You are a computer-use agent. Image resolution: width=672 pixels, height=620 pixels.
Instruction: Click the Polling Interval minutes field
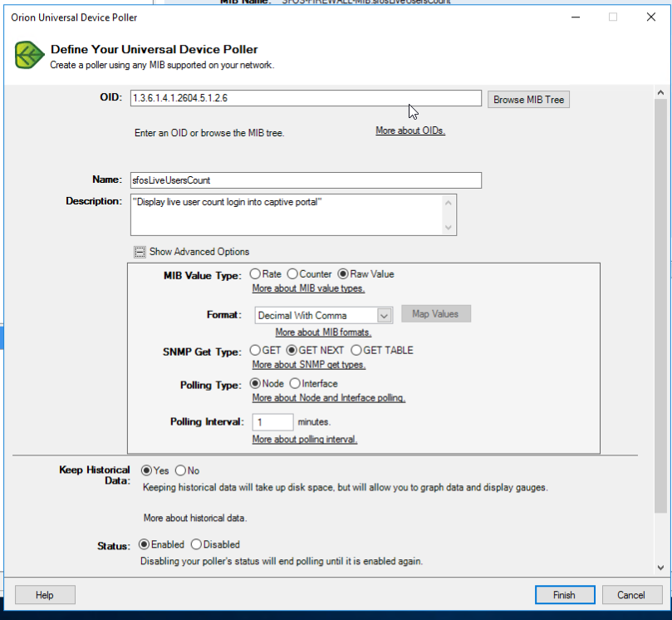(272, 422)
